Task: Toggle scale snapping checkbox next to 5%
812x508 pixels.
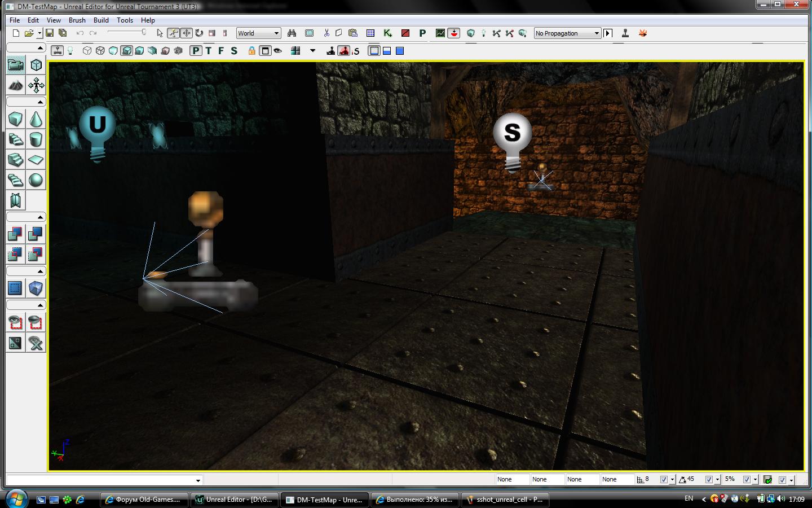Action: [747, 480]
